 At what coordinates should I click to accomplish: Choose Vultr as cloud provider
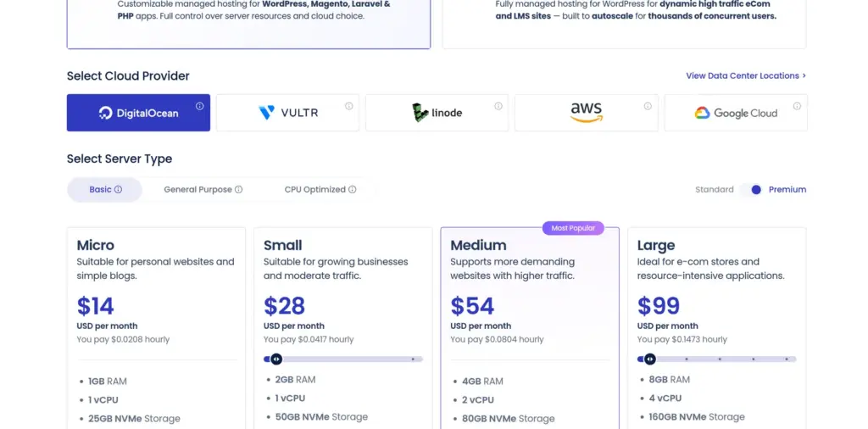pos(288,113)
